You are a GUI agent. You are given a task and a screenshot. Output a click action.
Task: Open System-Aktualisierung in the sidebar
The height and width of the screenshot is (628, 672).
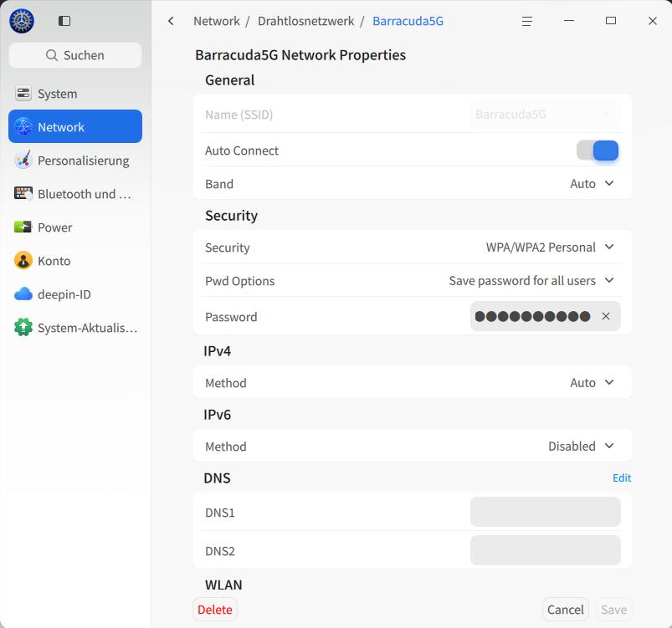click(x=75, y=327)
